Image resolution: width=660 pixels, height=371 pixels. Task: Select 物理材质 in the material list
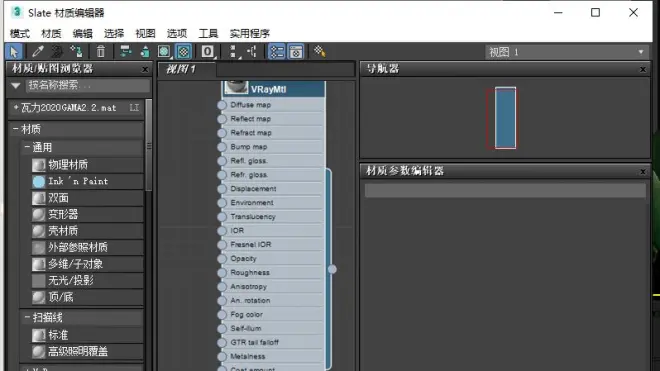tap(87, 165)
